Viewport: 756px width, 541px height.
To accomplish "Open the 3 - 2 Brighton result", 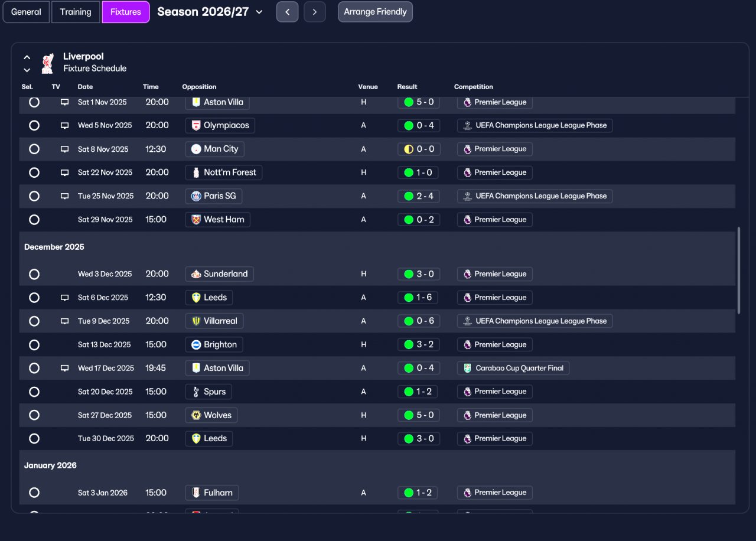I will 418,345.
